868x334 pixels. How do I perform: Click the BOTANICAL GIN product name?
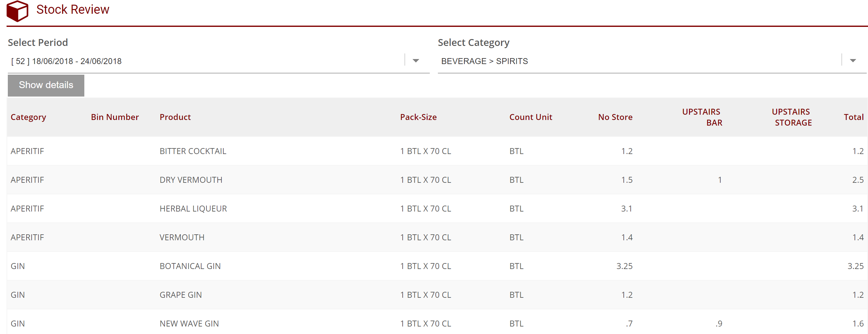tap(190, 266)
